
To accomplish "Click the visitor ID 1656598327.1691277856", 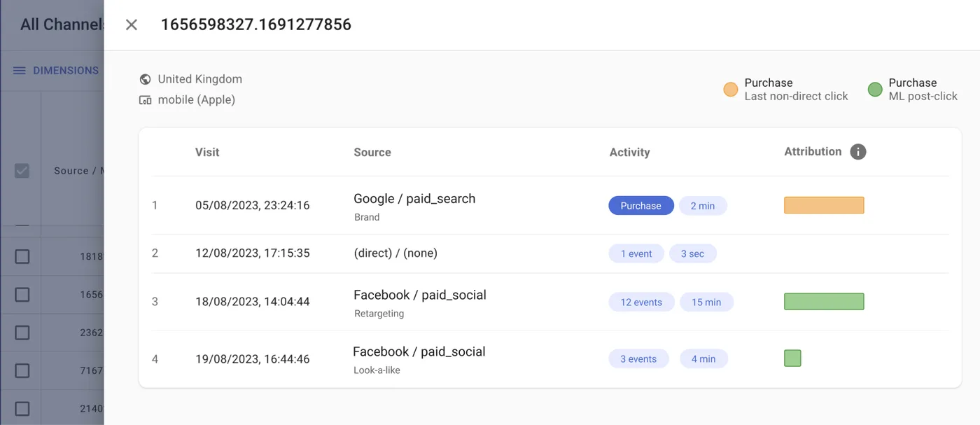I will point(256,25).
